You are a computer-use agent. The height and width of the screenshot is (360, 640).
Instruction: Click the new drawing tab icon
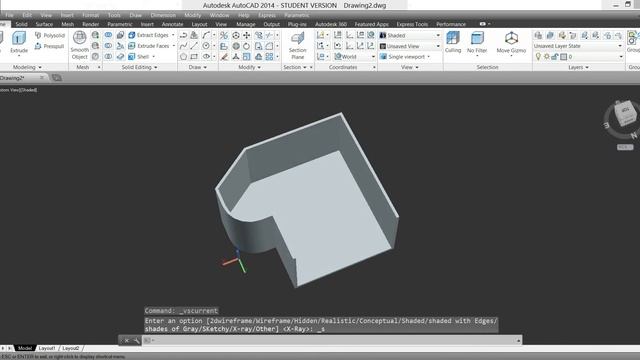pos(57,78)
